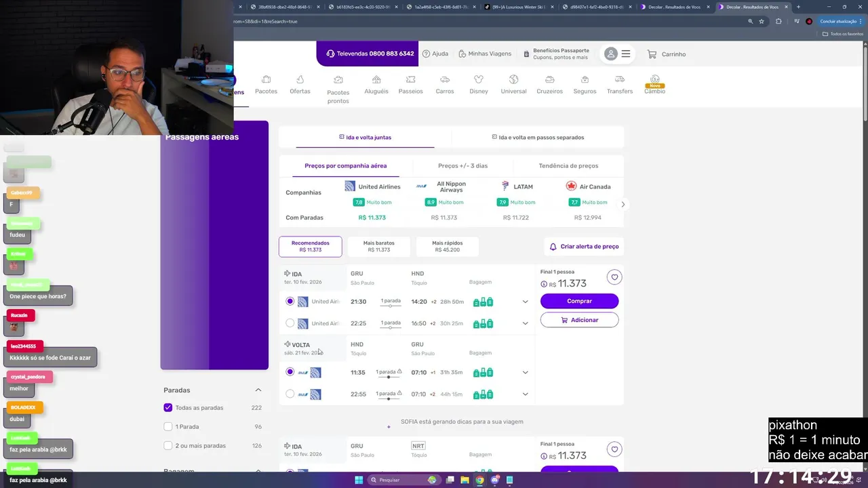This screenshot has height=488, width=868.
Task: Select the Air Canada price R$ 12.994
Action: (x=588, y=218)
